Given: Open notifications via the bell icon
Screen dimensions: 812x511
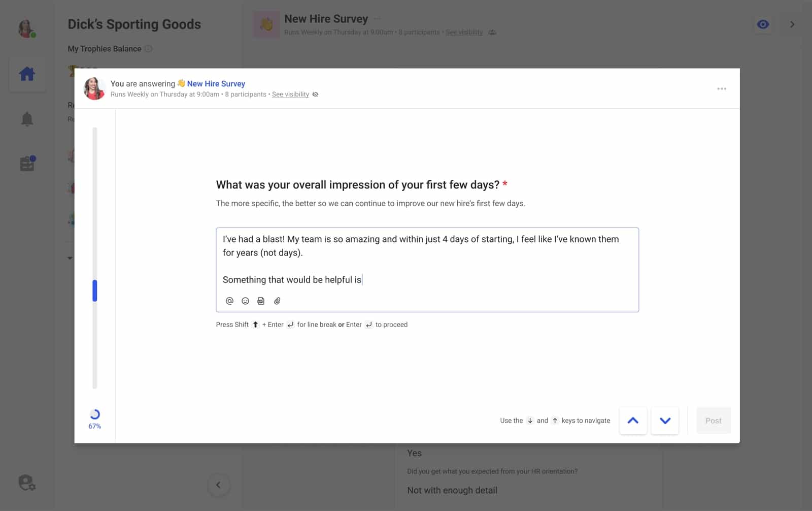Looking at the screenshot, I should pyautogui.click(x=27, y=118).
